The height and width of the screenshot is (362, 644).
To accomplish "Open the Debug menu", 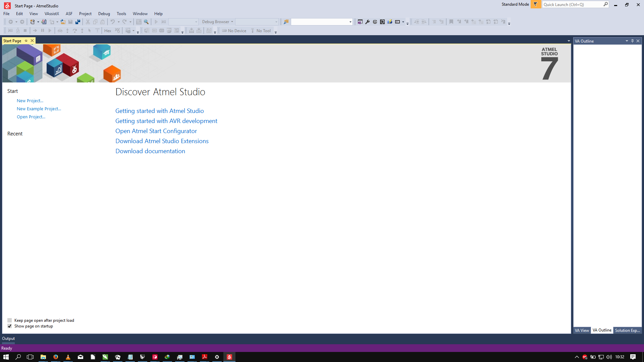I will [x=104, y=14].
